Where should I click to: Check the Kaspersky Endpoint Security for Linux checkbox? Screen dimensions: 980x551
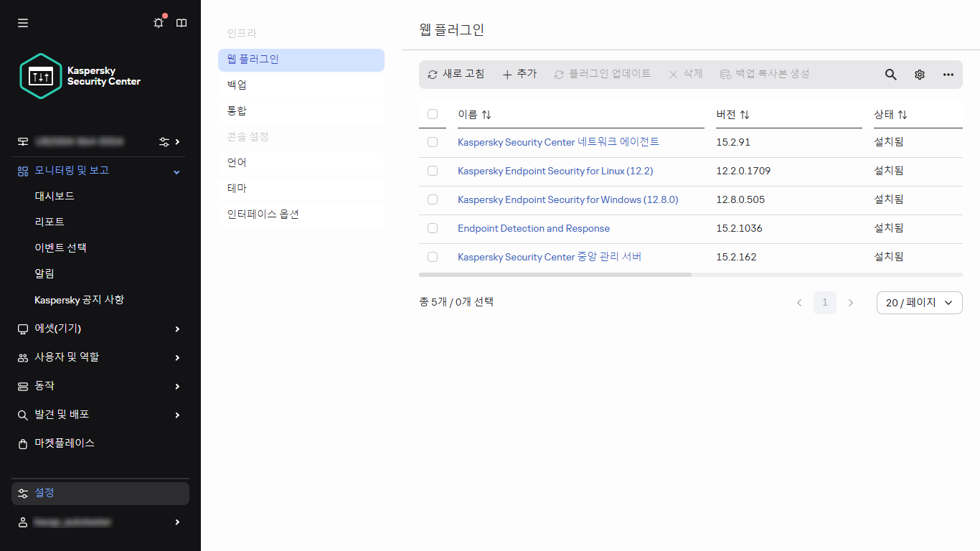click(433, 171)
